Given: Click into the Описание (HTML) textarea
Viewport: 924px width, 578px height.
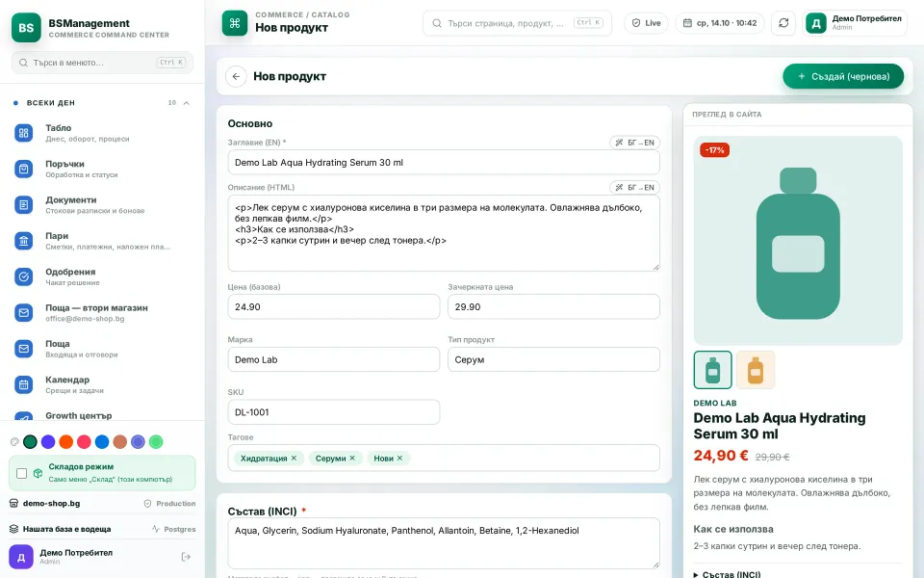Looking at the screenshot, I should tap(444, 233).
